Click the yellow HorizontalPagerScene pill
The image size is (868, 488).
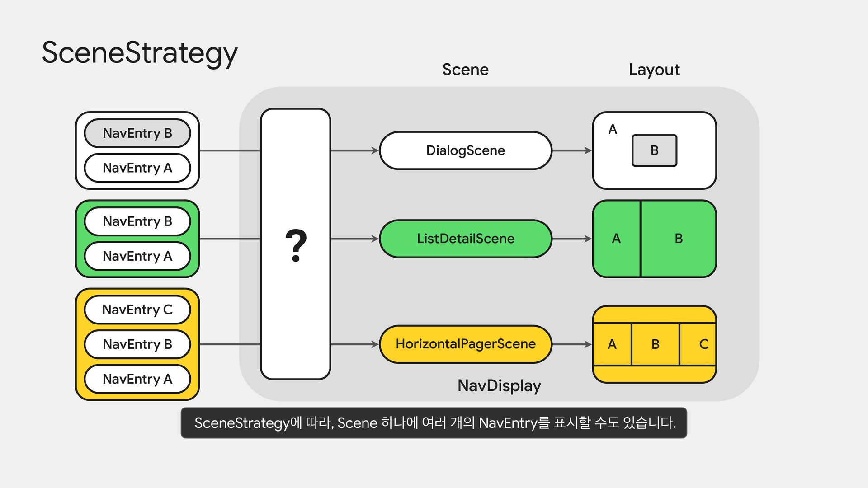(x=465, y=344)
